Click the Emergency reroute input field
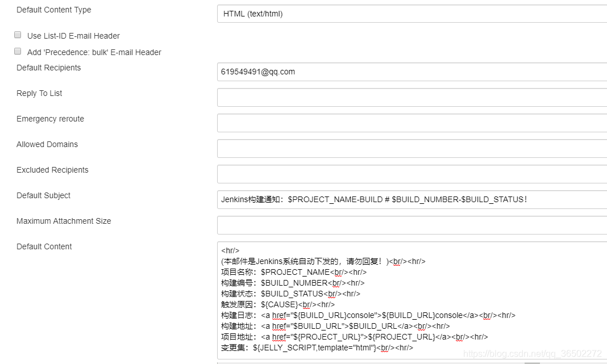Screen dimensions: 607x364 [x=412, y=123]
